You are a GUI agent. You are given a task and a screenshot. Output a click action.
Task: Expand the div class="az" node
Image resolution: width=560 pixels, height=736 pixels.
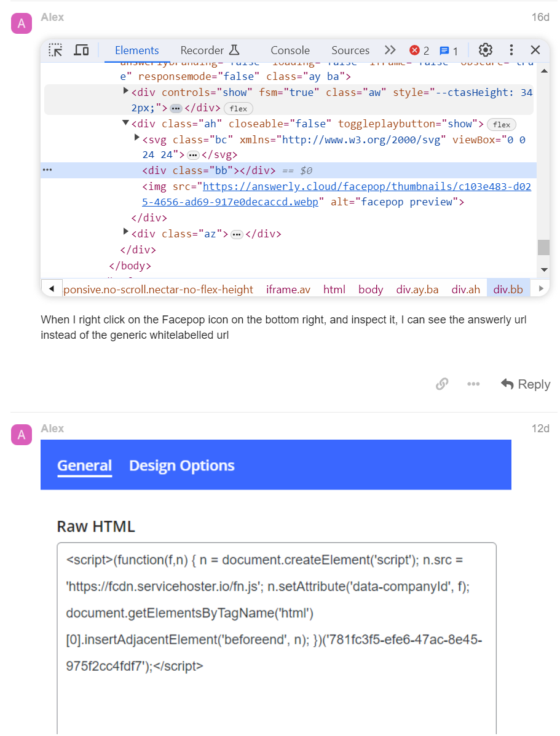click(125, 231)
